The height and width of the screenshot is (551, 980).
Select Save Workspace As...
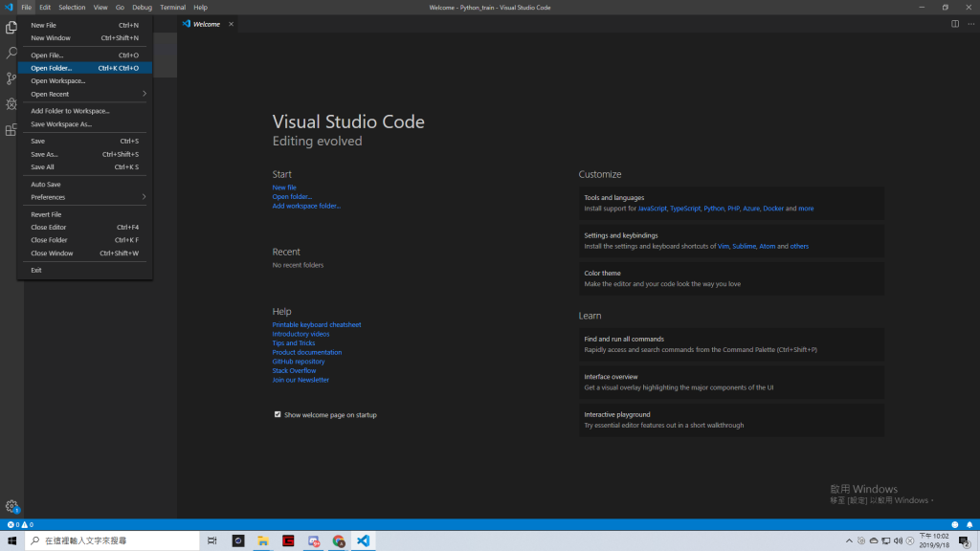[x=84, y=123]
